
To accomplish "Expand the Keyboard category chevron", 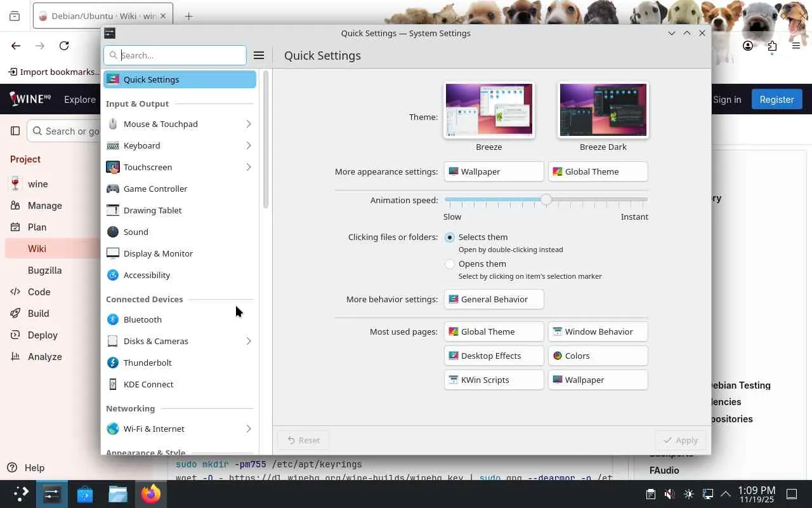I will [x=248, y=145].
